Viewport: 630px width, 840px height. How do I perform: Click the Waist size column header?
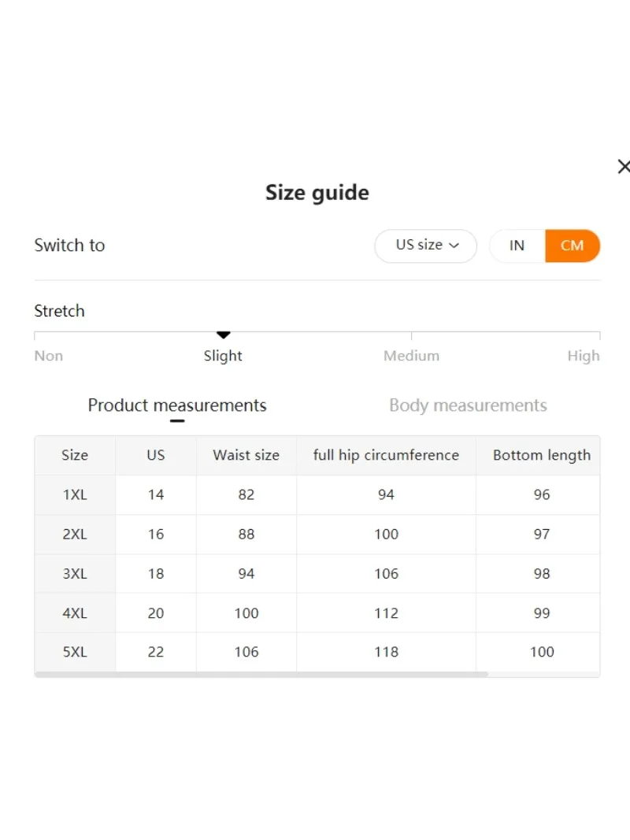(x=246, y=455)
